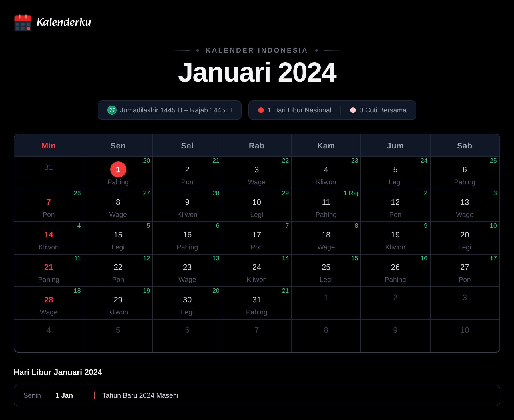Click the Jumadilakhir 1445 H – Rajab pill
Screen dimensions: 514x420
(170, 110)
